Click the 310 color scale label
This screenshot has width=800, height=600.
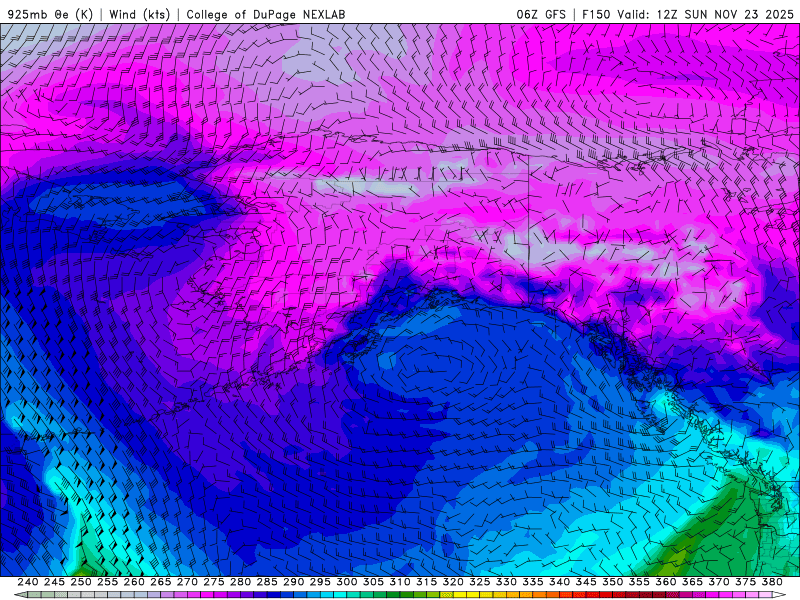point(399,582)
